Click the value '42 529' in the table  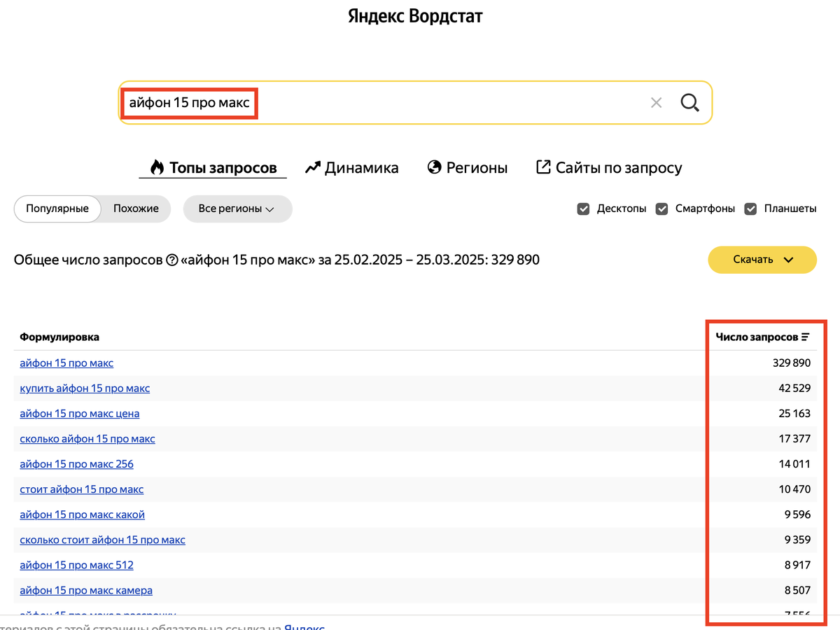tap(794, 388)
